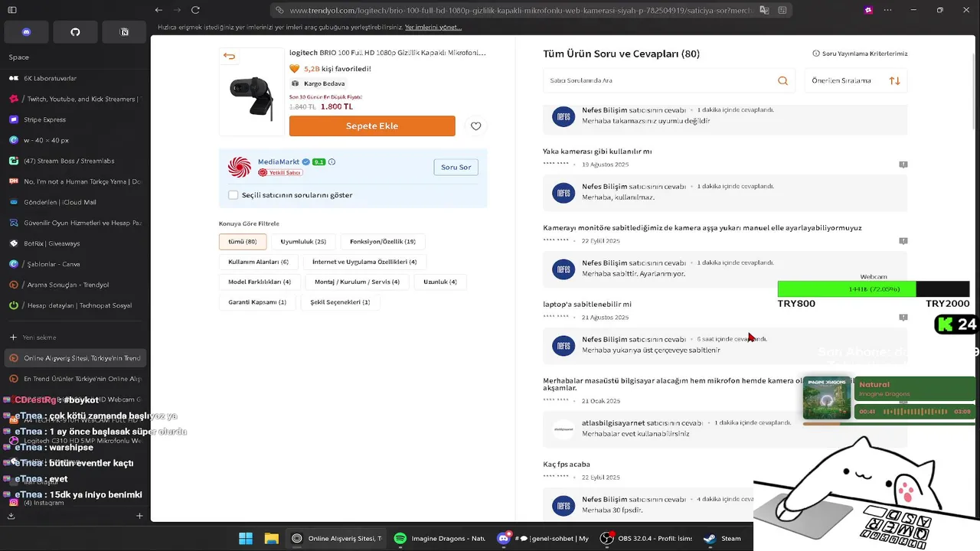Open Windows Start menu
This screenshot has width=980, height=551.
tap(246, 539)
